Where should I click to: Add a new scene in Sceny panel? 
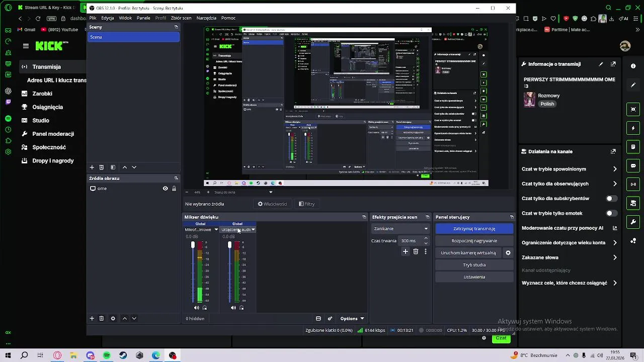click(x=92, y=167)
